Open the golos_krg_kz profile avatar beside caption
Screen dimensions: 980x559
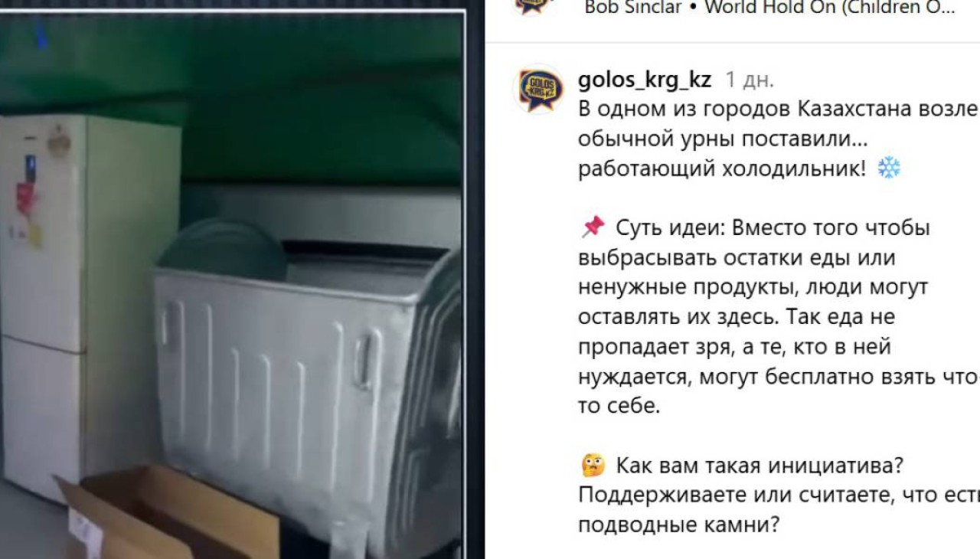pos(537,89)
